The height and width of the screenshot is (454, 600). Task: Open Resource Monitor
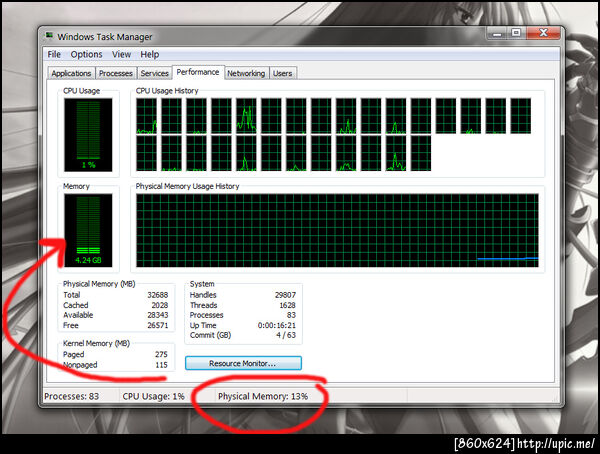coord(243,363)
